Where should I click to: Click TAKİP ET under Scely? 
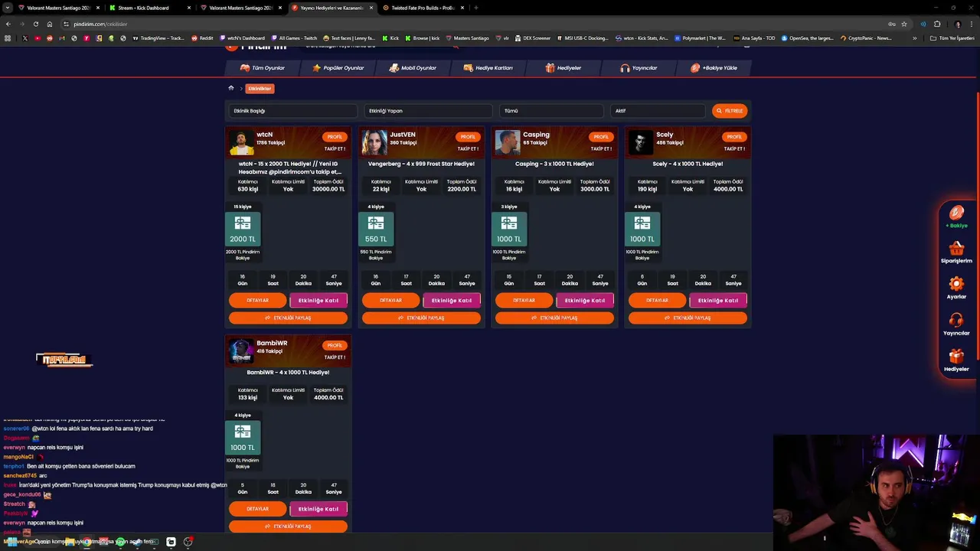(x=734, y=148)
